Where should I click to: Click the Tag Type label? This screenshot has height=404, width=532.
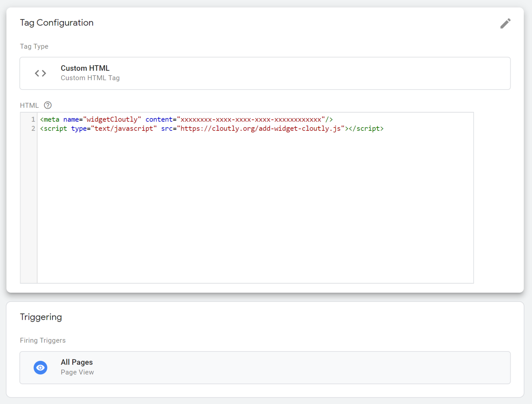coord(34,46)
